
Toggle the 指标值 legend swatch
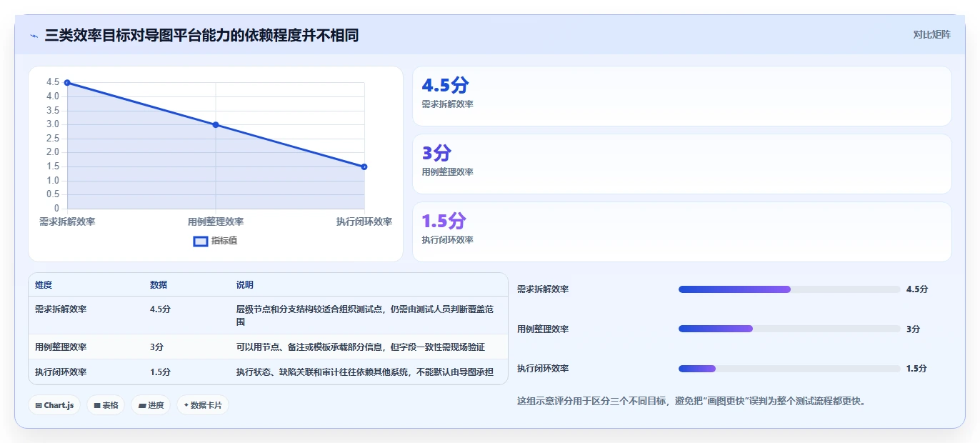tap(201, 241)
